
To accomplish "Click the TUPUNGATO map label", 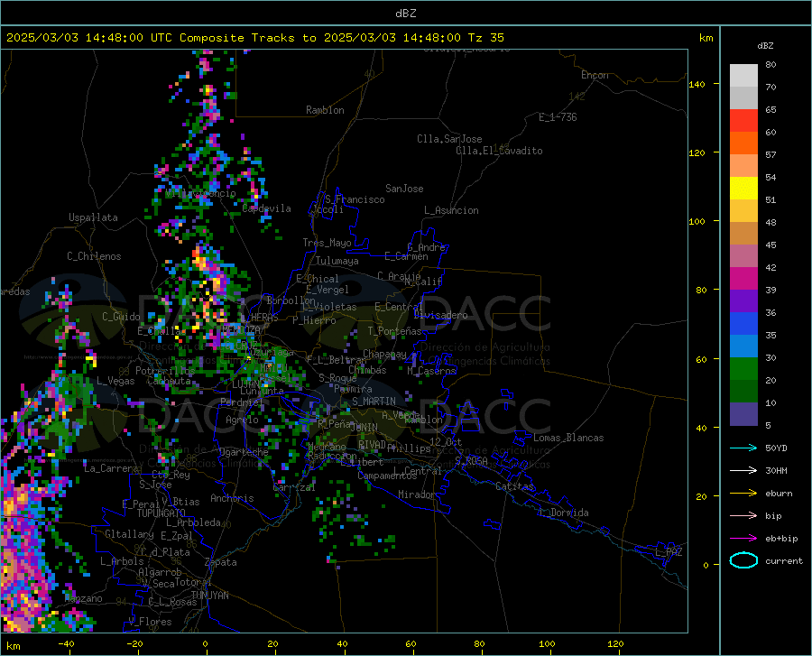I will coord(161,513).
